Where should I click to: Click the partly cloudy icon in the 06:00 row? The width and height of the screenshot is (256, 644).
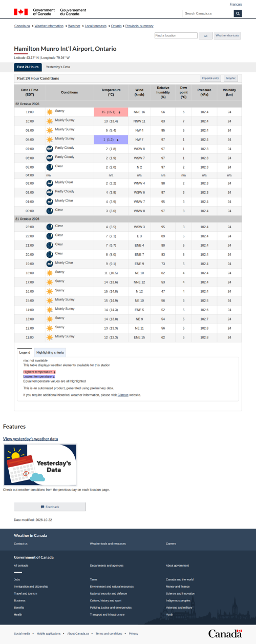(50, 158)
